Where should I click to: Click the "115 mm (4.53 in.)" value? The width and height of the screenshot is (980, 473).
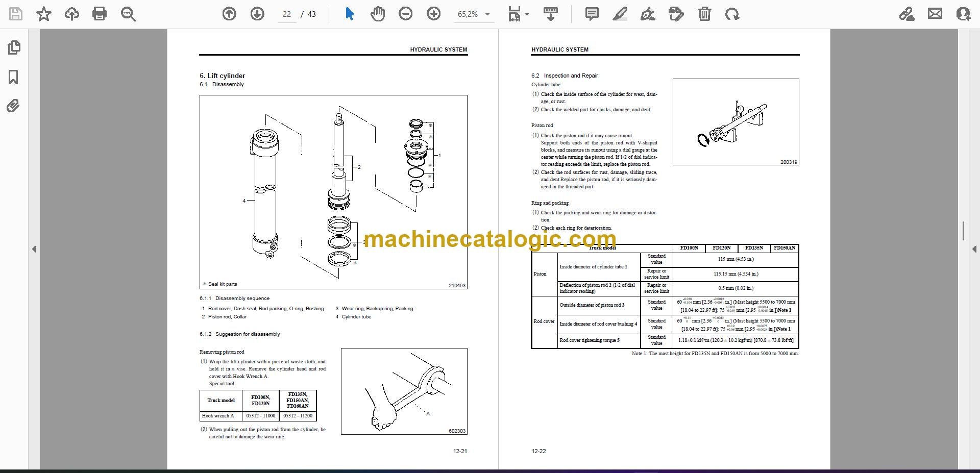point(736,259)
